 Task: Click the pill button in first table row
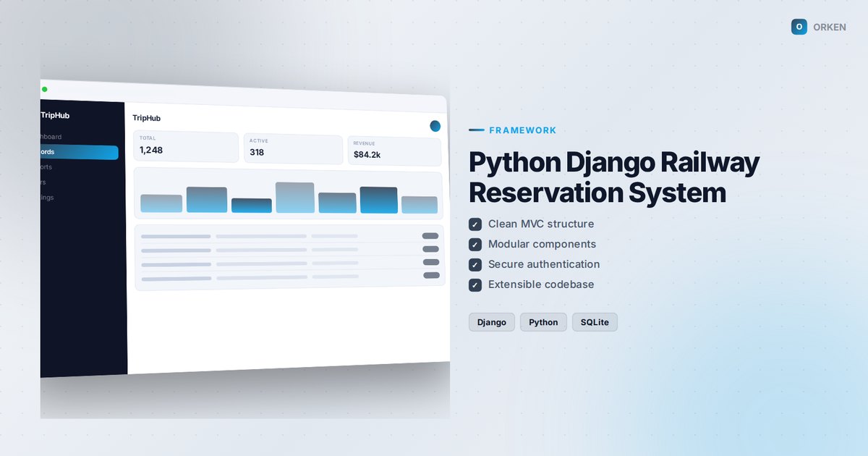click(430, 236)
